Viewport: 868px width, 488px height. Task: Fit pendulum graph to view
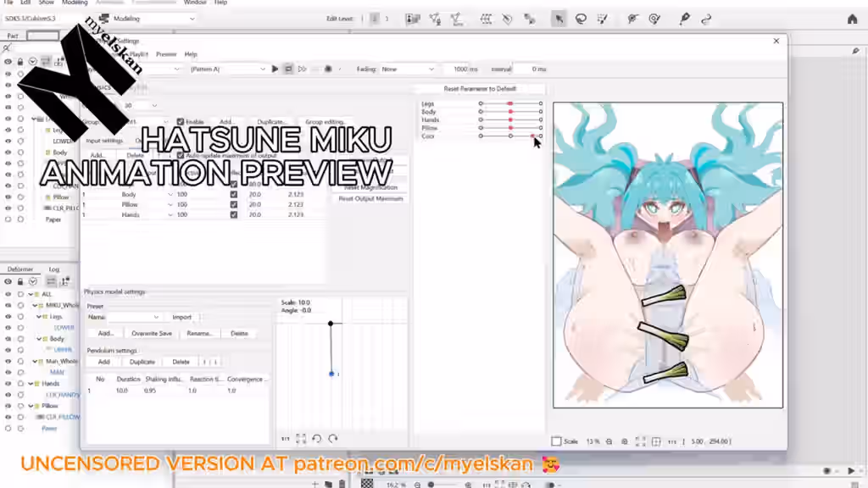pos(301,439)
